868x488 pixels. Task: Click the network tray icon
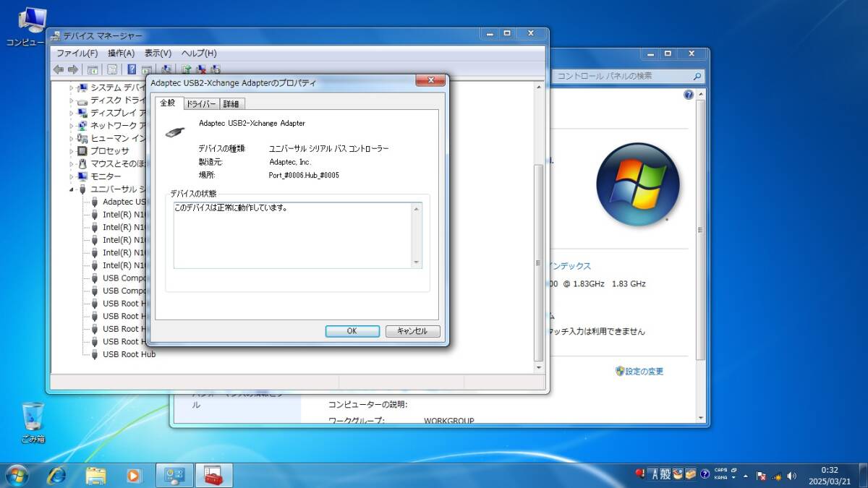click(x=777, y=476)
